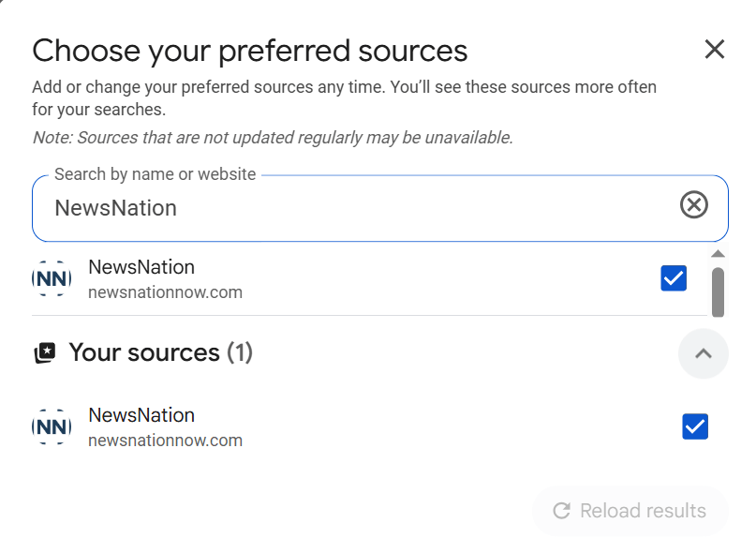Click the Choose your preferred sources title
This screenshot has width=756, height=553.
pyautogui.click(x=249, y=51)
